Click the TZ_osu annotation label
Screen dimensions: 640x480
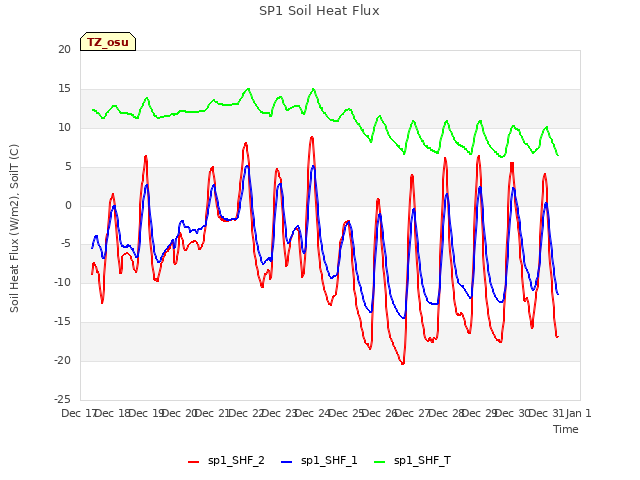[x=108, y=42]
